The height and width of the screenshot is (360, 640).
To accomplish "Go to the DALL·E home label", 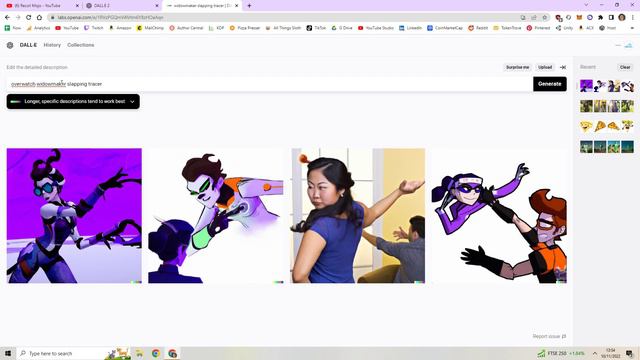I will click(x=28, y=45).
